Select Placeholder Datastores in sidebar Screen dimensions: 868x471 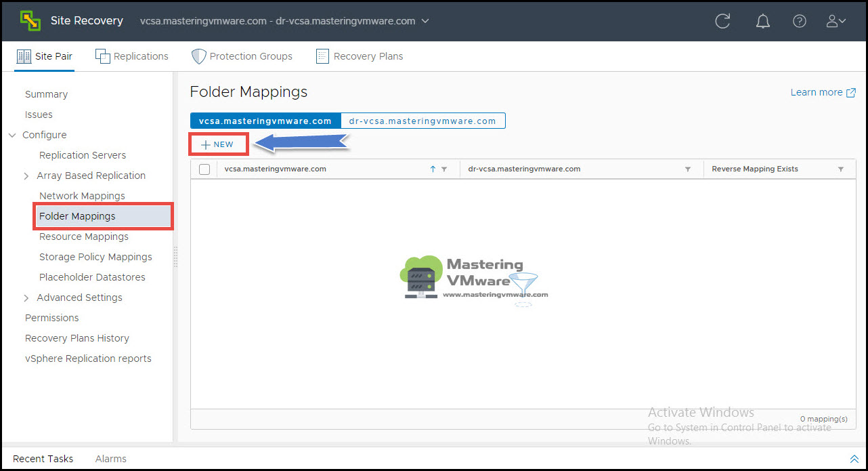(92, 278)
